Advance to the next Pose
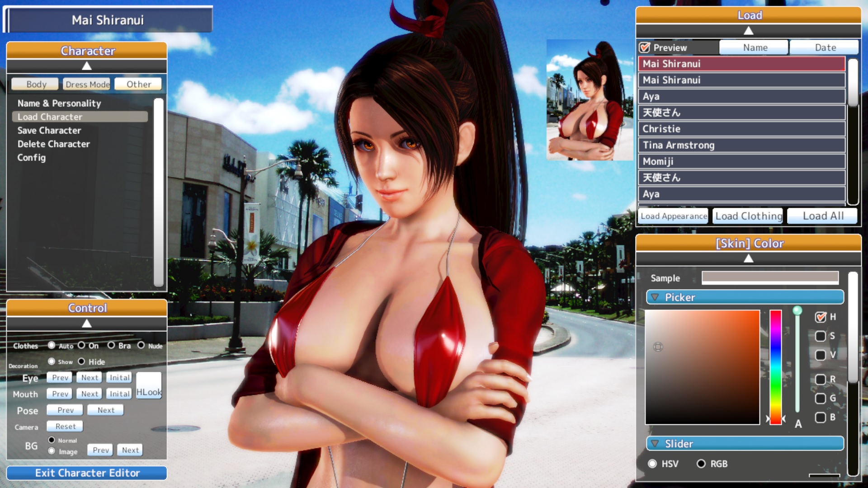The width and height of the screenshot is (868, 488). coord(105,410)
